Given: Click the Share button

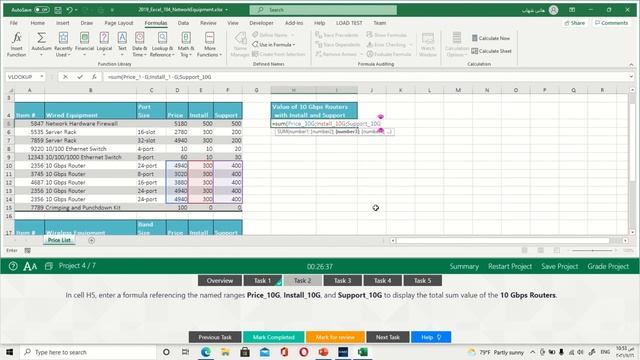Looking at the screenshot, I should [x=574, y=23].
